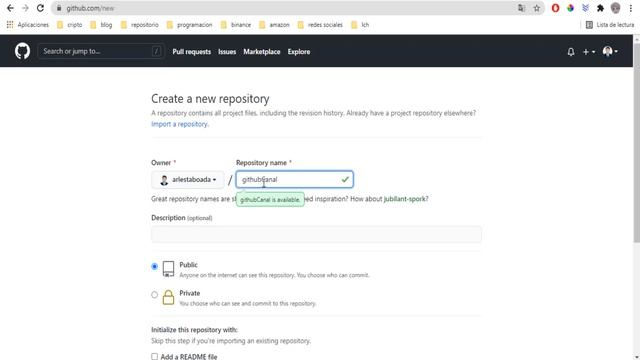Click the Repository name input field
Image resolution: width=640 pixels, height=360 pixels.
294,180
